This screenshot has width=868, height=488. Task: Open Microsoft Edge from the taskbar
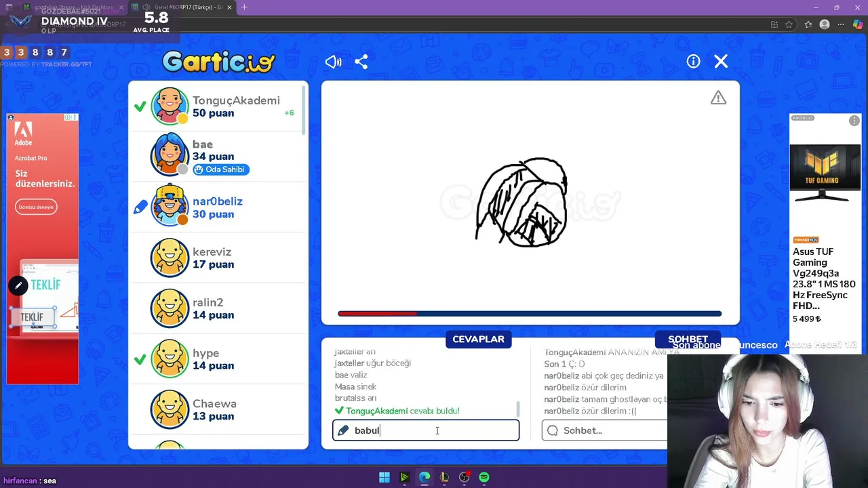pos(425,477)
